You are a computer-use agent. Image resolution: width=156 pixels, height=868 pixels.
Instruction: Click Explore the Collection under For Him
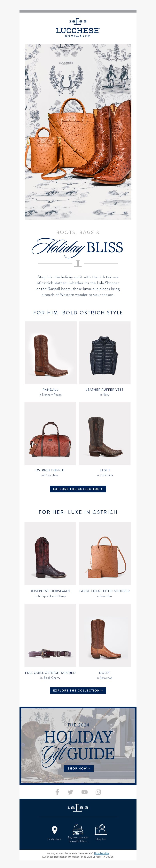coord(78,489)
